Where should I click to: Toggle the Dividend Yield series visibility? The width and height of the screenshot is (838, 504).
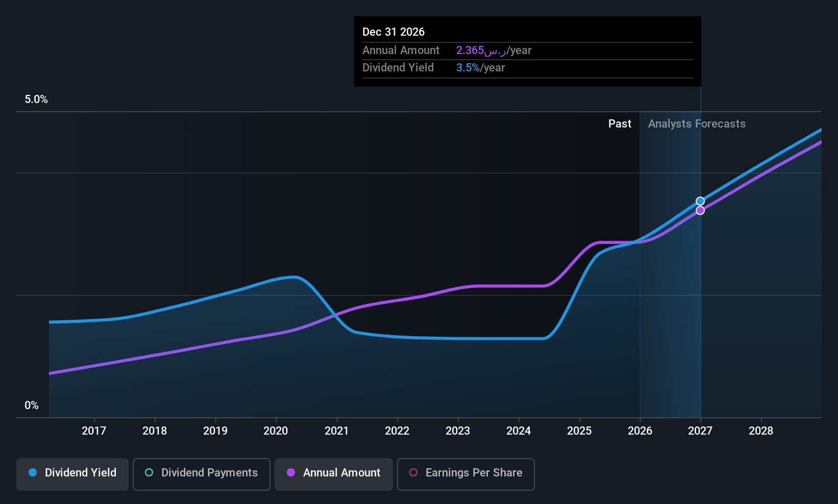pos(72,474)
